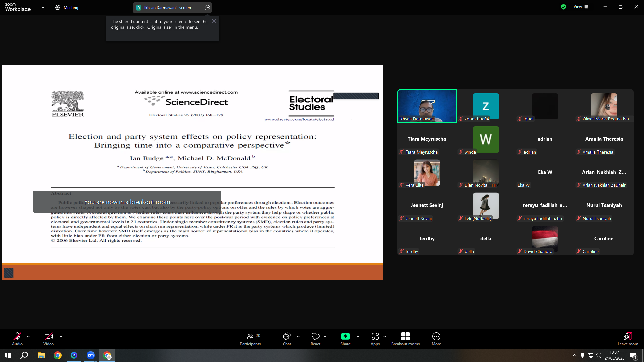644x362 pixels.
Task: Open File Explorer from taskbar
Action: (41, 355)
